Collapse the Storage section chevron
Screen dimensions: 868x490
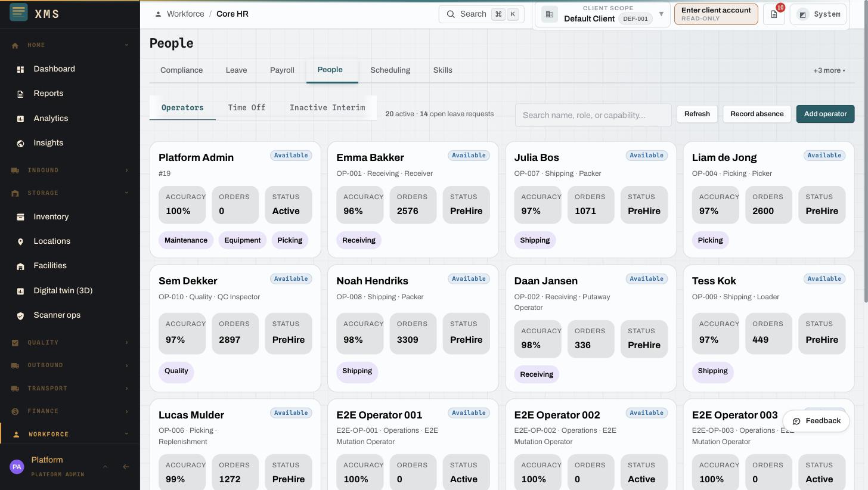point(126,193)
